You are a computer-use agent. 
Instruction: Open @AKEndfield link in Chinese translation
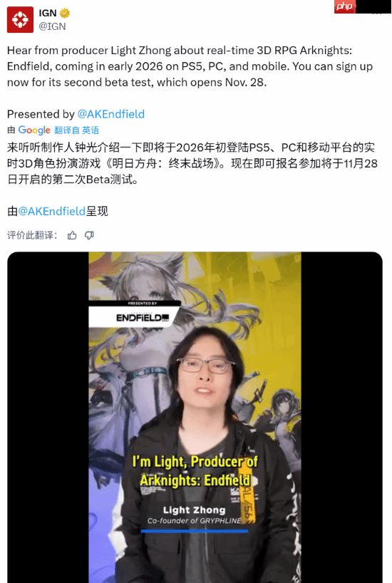click(x=52, y=211)
